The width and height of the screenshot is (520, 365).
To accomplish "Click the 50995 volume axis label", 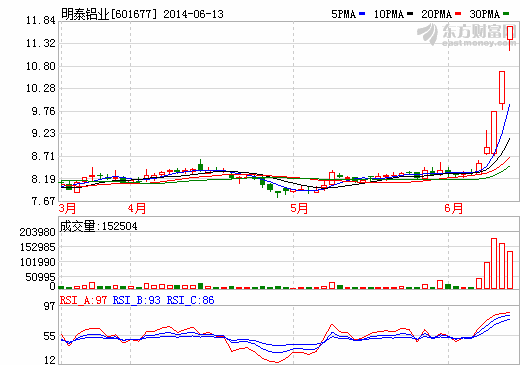I will coord(40,277).
